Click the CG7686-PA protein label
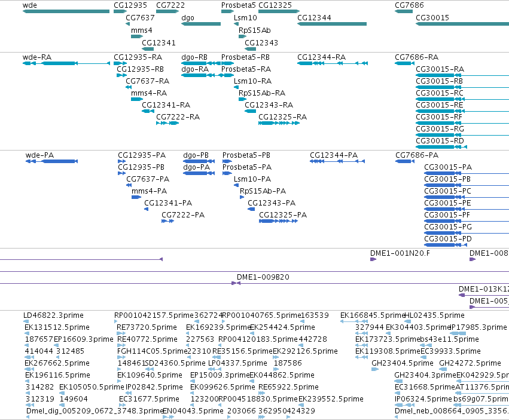Viewport: 509px width, 420px height. click(x=417, y=155)
